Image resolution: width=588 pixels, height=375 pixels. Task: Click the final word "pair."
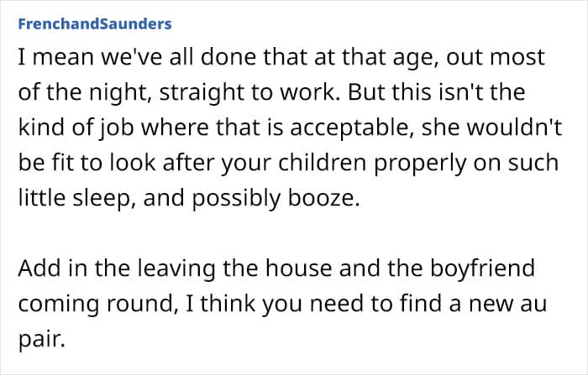pos(42,340)
